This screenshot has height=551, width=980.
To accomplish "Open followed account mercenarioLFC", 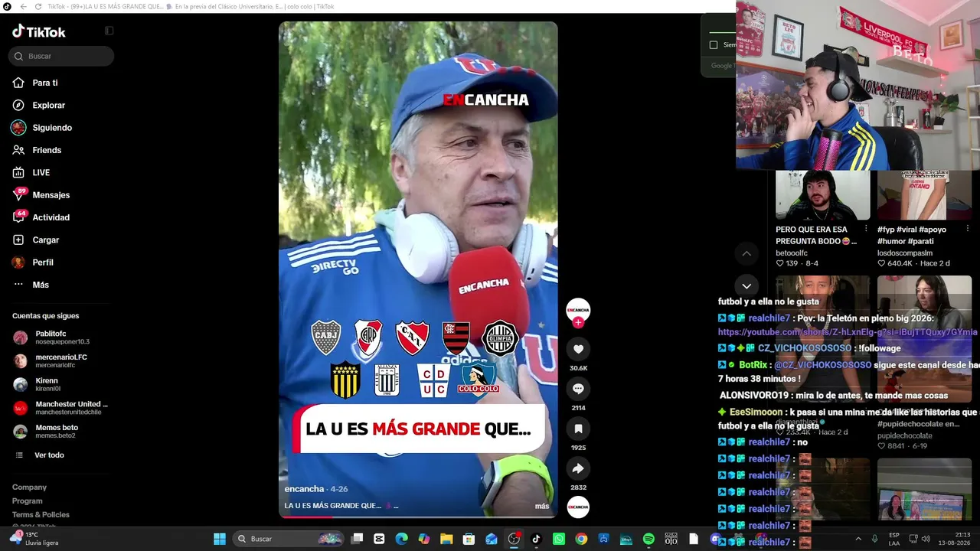I will 51,360.
